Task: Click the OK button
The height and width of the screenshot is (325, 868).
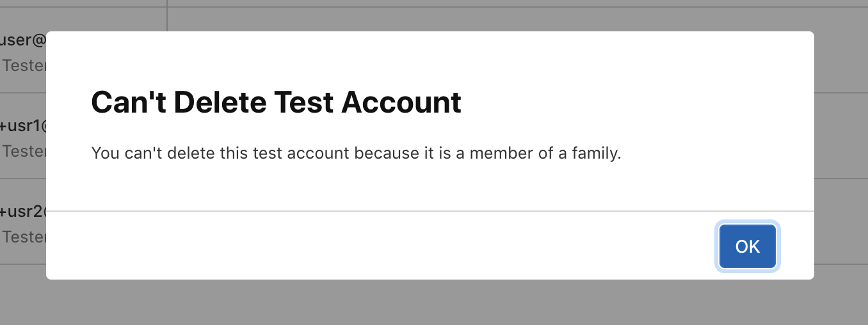Action: coord(747,246)
